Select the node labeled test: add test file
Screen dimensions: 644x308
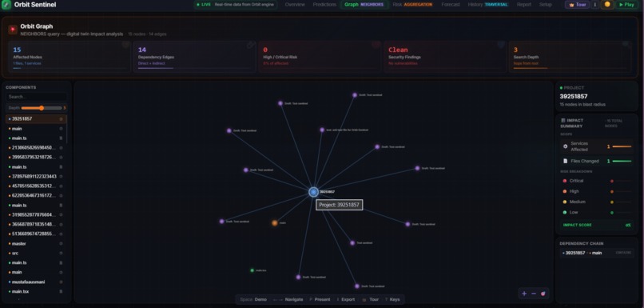[x=322, y=130]
